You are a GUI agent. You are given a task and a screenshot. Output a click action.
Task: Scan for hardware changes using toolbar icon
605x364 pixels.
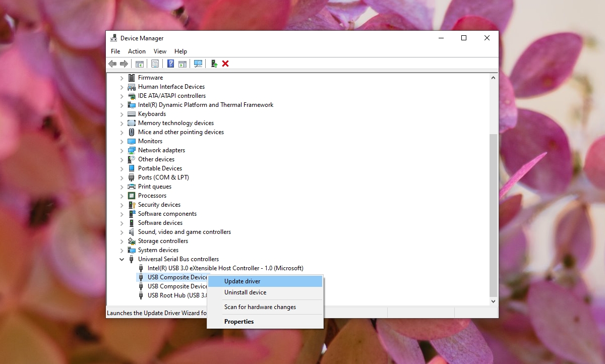[198, 63]
